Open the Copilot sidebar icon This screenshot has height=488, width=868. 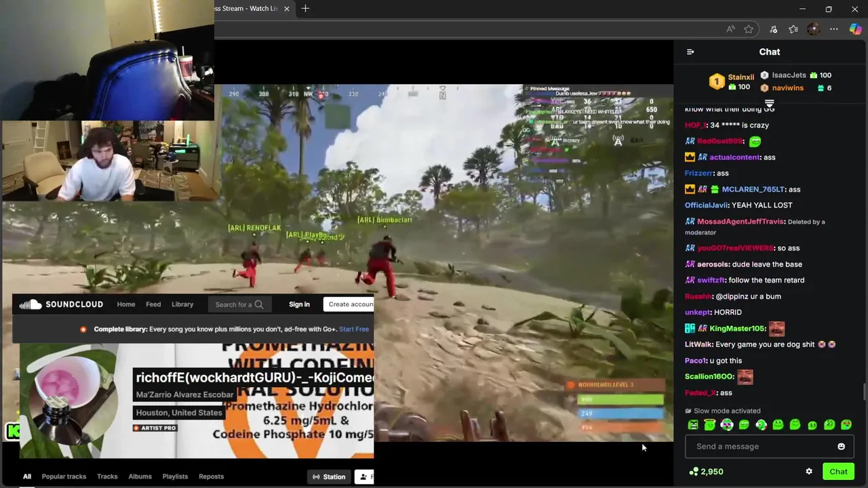click(x=855, y=29)
